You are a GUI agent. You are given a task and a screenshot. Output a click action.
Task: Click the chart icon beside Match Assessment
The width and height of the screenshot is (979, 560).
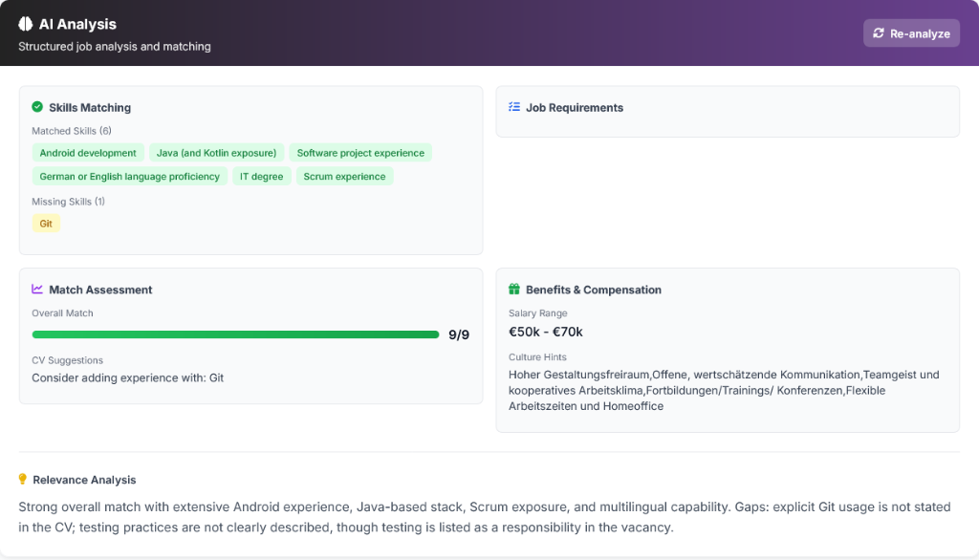pyautogui.click(x=37, y=289)
